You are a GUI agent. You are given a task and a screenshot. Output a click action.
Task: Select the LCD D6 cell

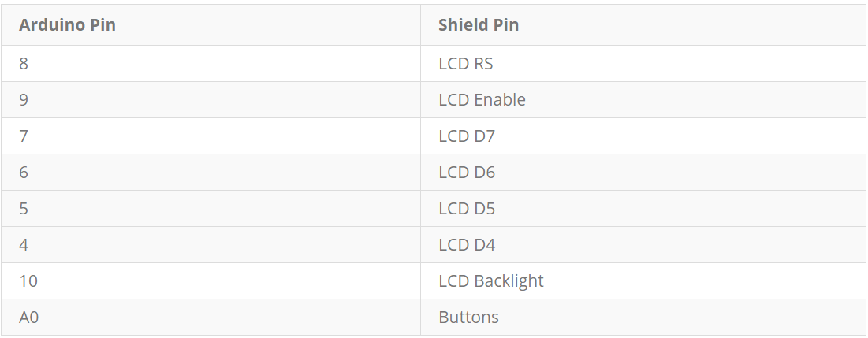click(x=467, y=173)
